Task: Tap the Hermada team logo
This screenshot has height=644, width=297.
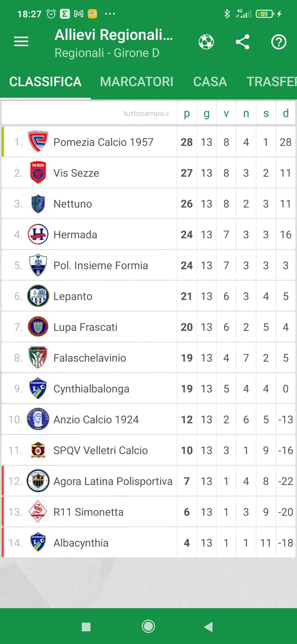Action: (38, 234)
